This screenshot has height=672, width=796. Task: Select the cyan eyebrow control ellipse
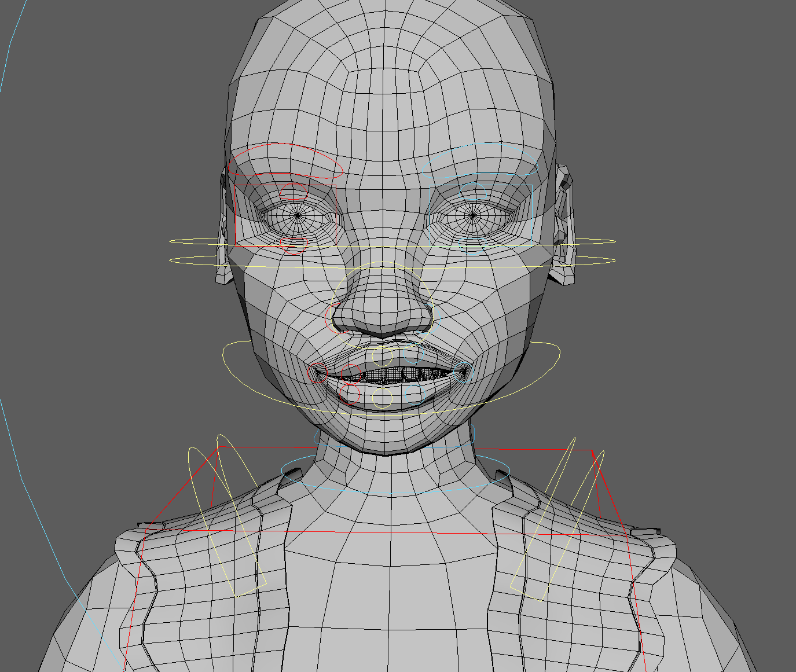[480, 160]
